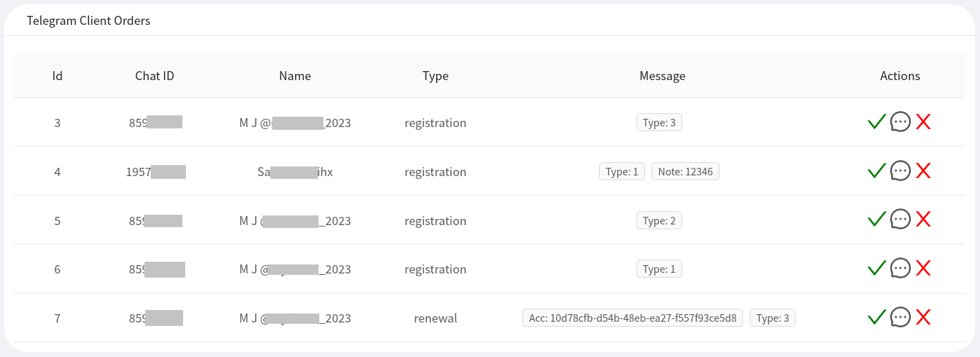Reject order 3 with red X
Image resolution: width=980 pixels, height=357 pixels.
pyautogui.click(x=923, y=122)
